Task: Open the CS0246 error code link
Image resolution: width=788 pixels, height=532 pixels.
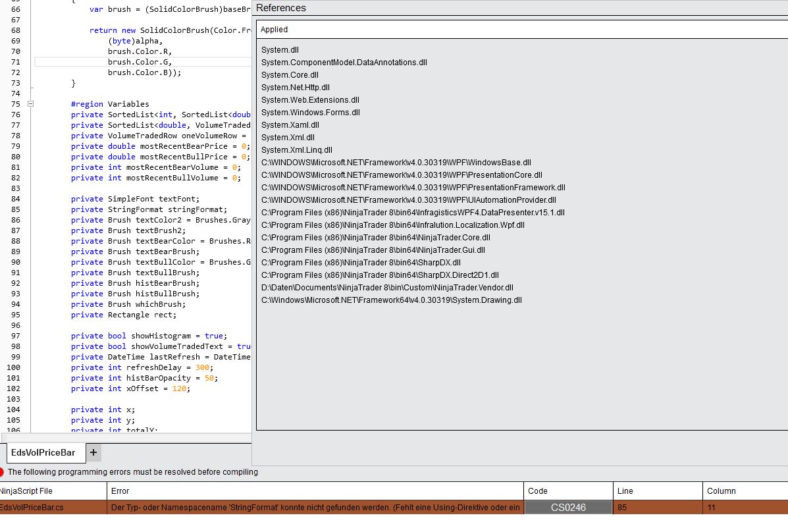Action: coord(568,508)
